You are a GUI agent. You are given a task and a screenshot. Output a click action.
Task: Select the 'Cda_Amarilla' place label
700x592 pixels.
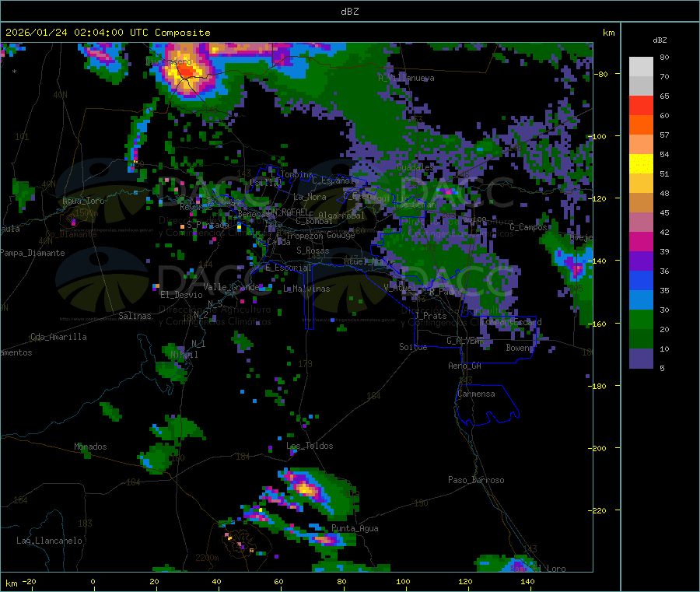58,337
